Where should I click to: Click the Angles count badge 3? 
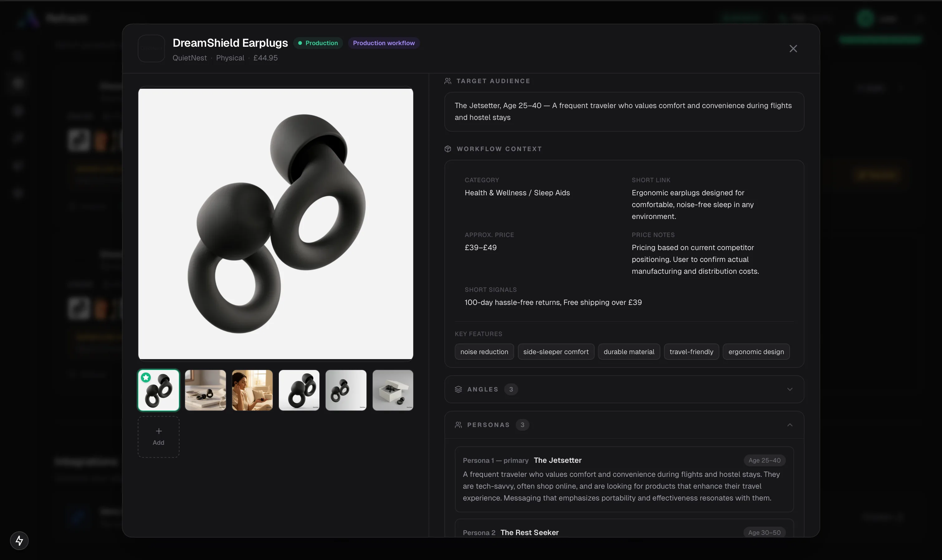click(x=511, y=389)
